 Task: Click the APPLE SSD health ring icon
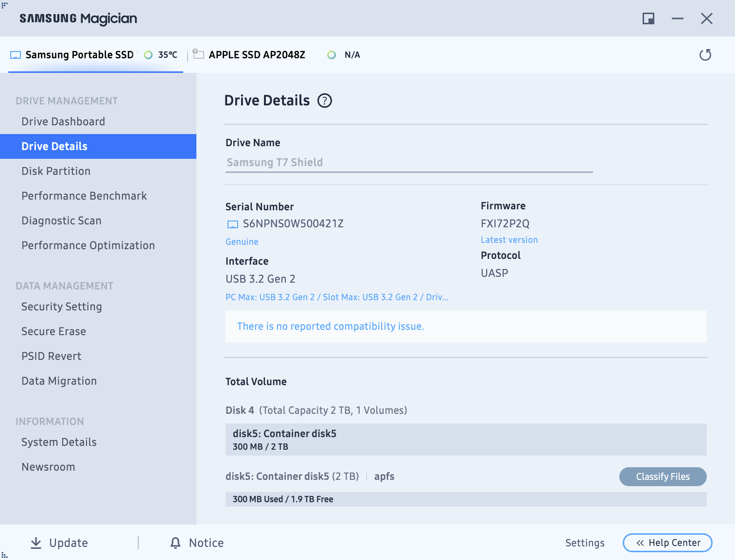pyautogui.click(x=332, y=55)
